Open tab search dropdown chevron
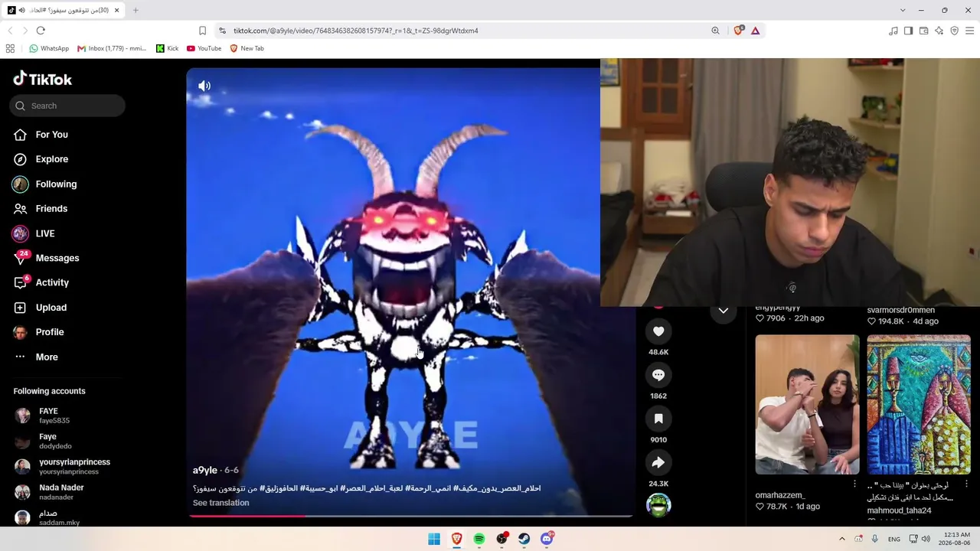980x551 pixels. [903, 10]
